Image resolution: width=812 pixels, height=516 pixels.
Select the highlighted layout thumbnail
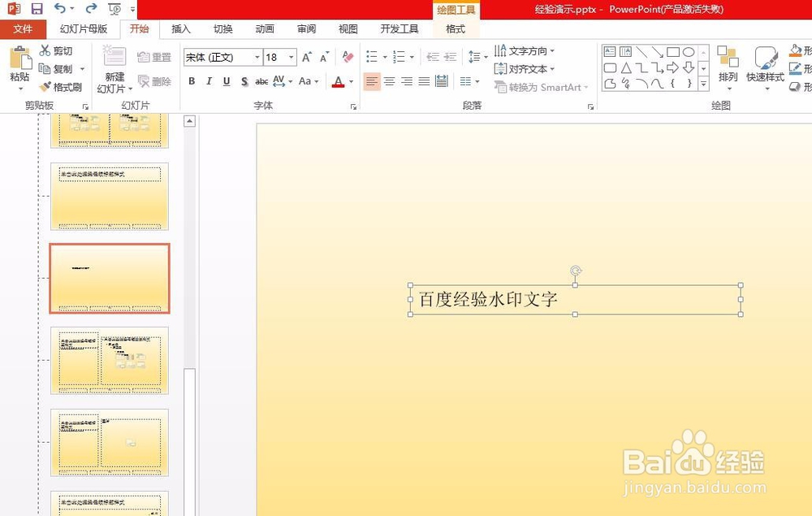pos(110,278)
